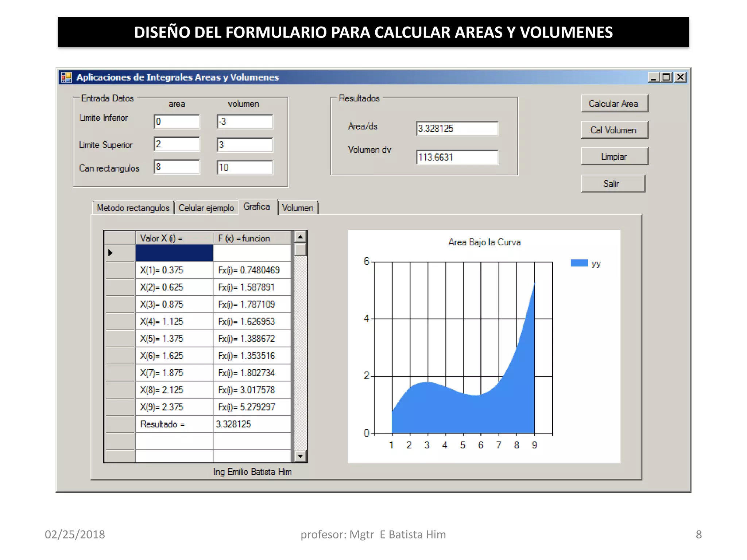747x560 pixels.
Task: Click the blue yy legend swatch
Action: tap(579, 263)
